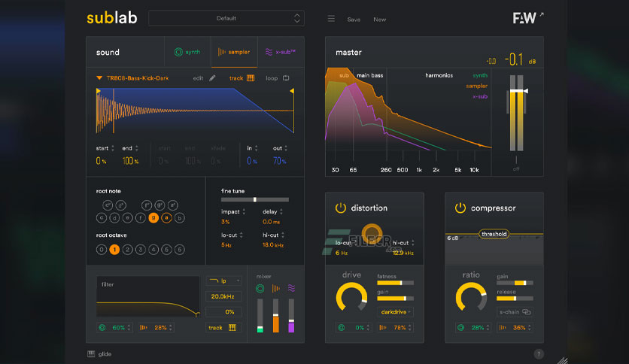Click the s-chain link icon in compressor
The width and height of the screenshot is (629, 364).
pyautogui.click(x=527, y=312)
